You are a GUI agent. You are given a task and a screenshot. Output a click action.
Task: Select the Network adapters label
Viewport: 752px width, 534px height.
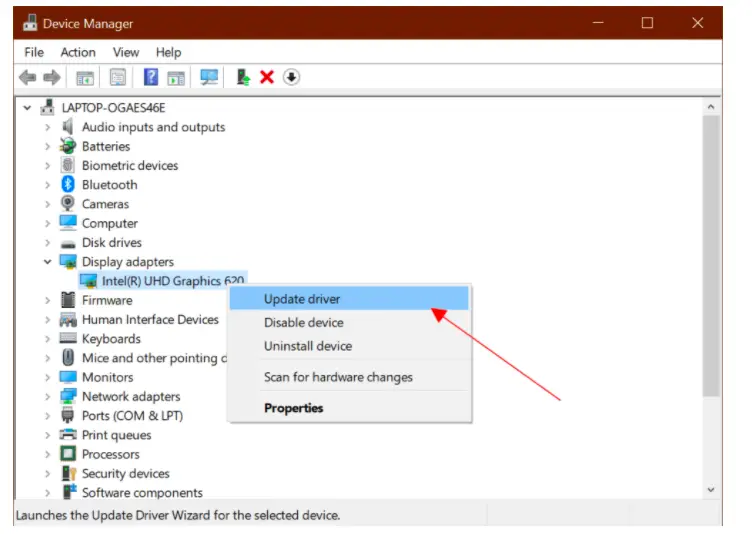[x=131, y=396]
